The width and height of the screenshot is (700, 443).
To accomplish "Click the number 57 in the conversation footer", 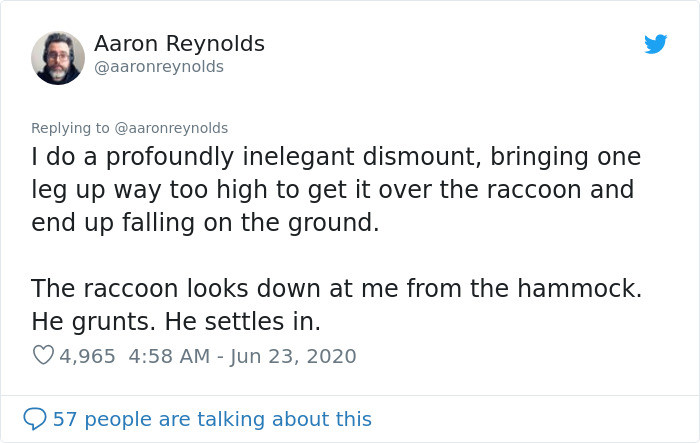I will click(64, 419).
